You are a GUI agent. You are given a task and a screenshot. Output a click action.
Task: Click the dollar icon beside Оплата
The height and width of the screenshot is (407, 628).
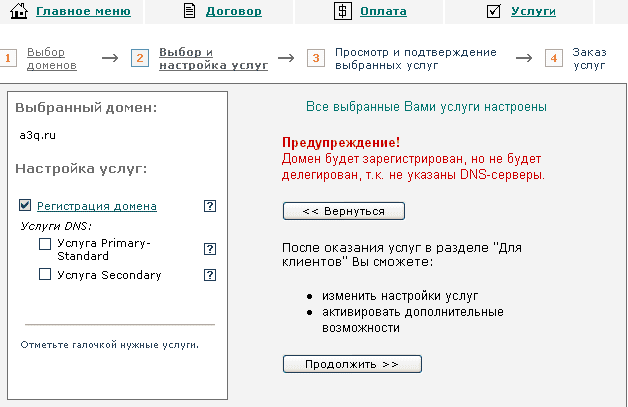[342, 12]
